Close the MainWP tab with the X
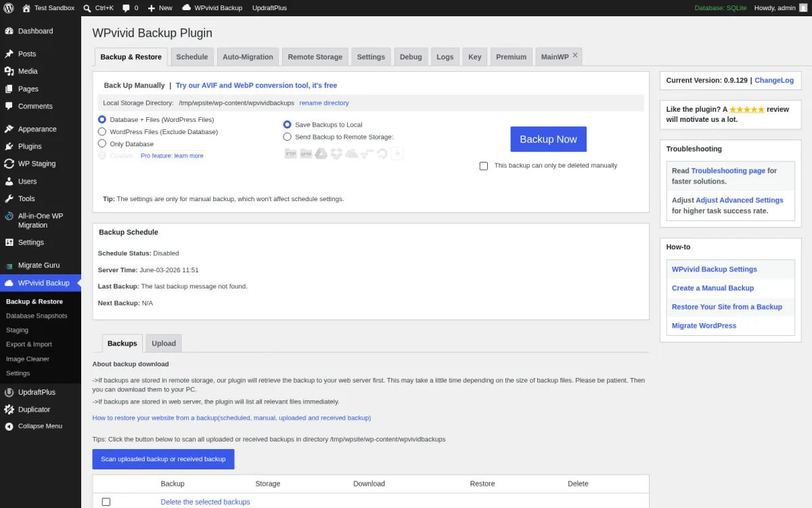 point(575,56)
